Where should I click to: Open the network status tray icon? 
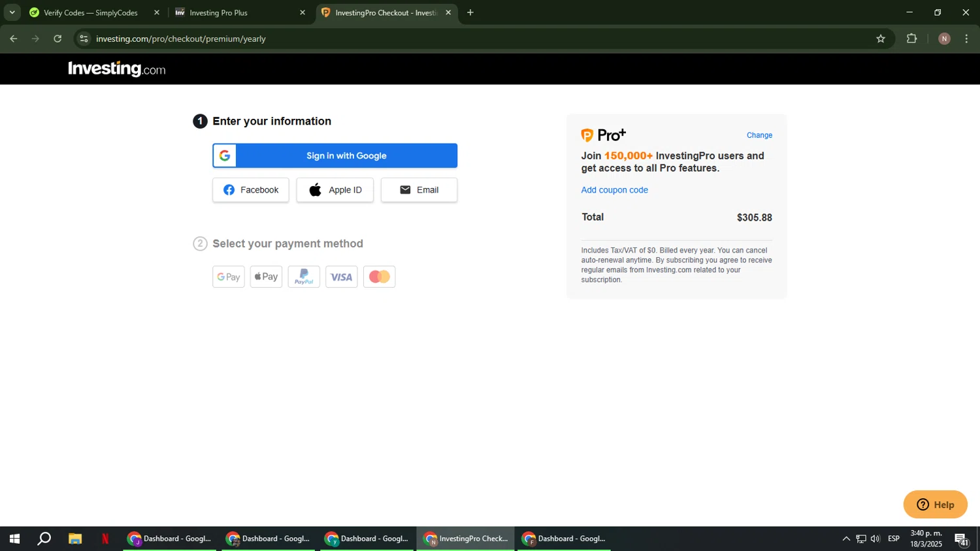(x=861, y=539)
